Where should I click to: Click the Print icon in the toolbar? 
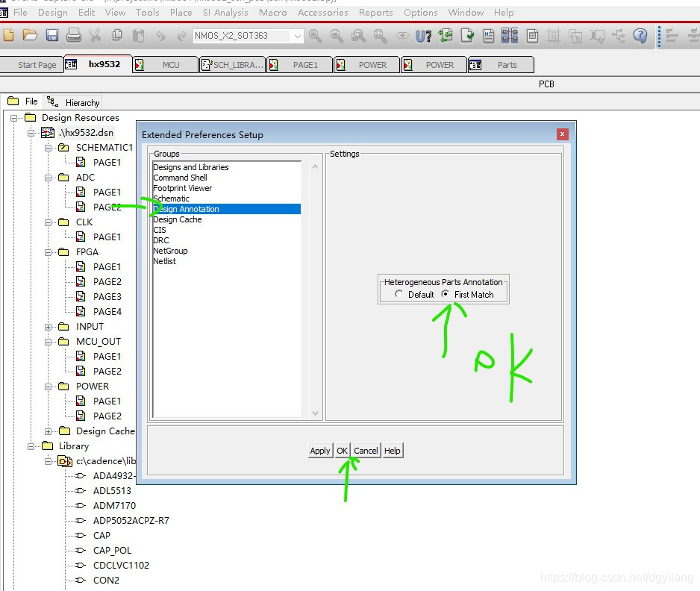click(x=74, y=35)
